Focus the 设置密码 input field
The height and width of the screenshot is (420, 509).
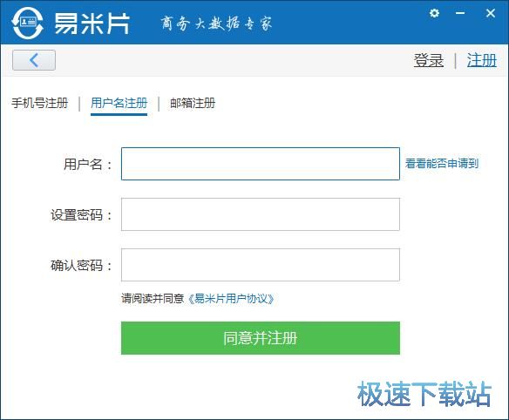click(261, 214)
